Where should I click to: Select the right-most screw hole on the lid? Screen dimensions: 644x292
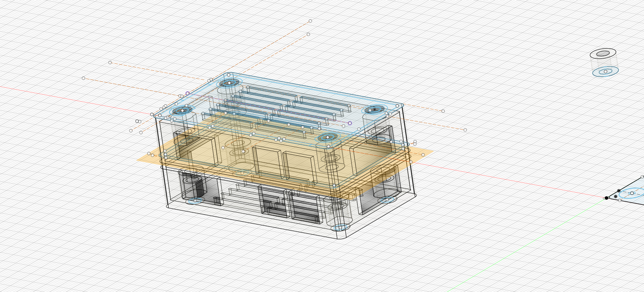click(375, 109)
